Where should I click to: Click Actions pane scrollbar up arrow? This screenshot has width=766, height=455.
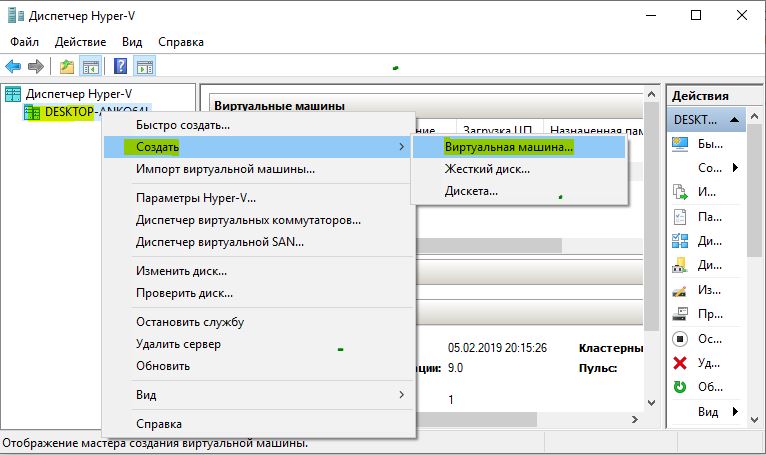(x=755, y=116)
